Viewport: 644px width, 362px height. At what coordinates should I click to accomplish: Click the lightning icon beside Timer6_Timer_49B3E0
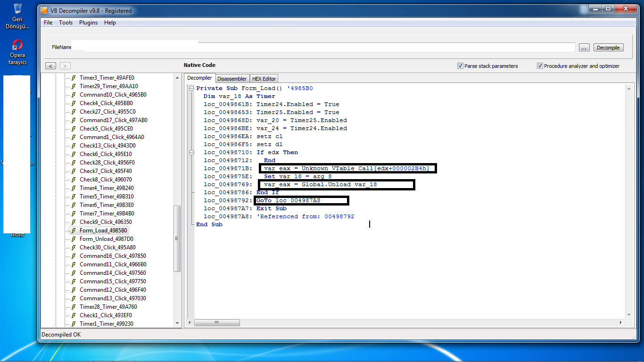(x=74, y=205)
